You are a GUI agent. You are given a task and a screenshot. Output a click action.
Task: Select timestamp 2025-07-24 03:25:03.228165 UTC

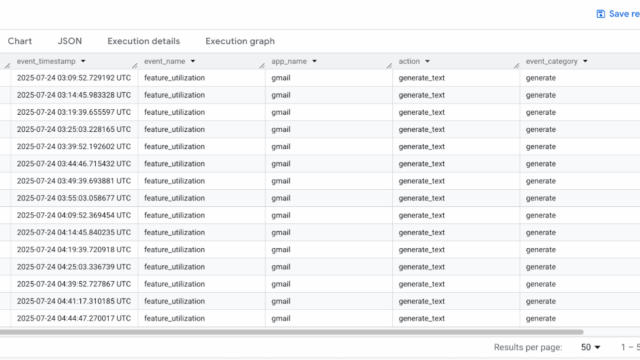[x=74, y=129]
